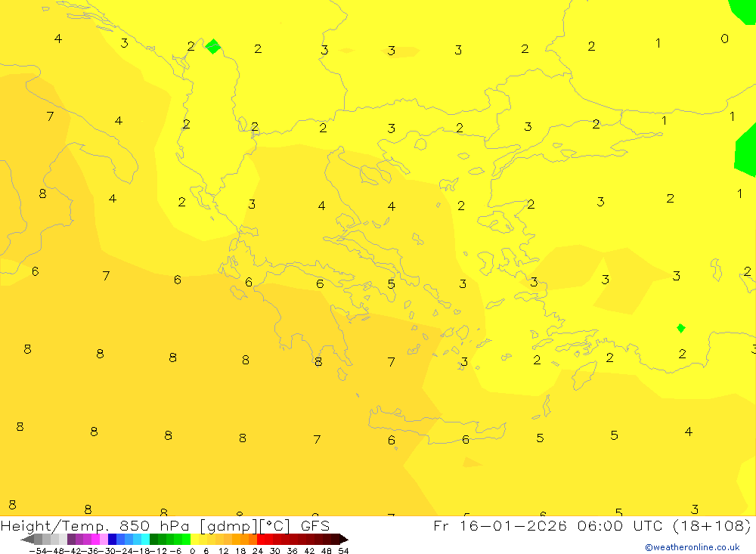The height and width of the screenshot is (554, 756).
Task: Click the legend label "54"
Action: pyautogui.click(x=343, y=551)
